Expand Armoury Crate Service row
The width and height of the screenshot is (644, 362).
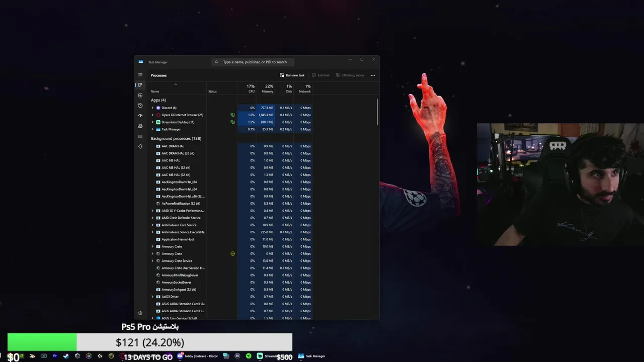152,261
